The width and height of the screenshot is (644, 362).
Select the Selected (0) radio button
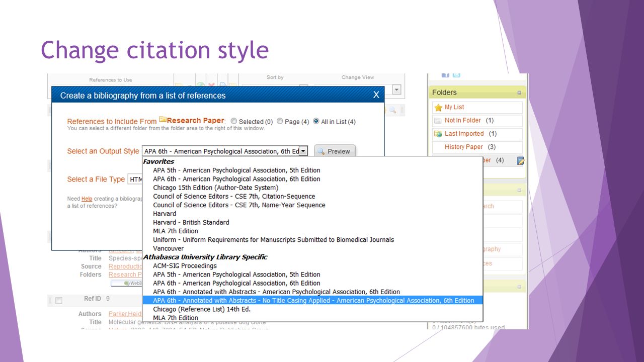(234, 121)
